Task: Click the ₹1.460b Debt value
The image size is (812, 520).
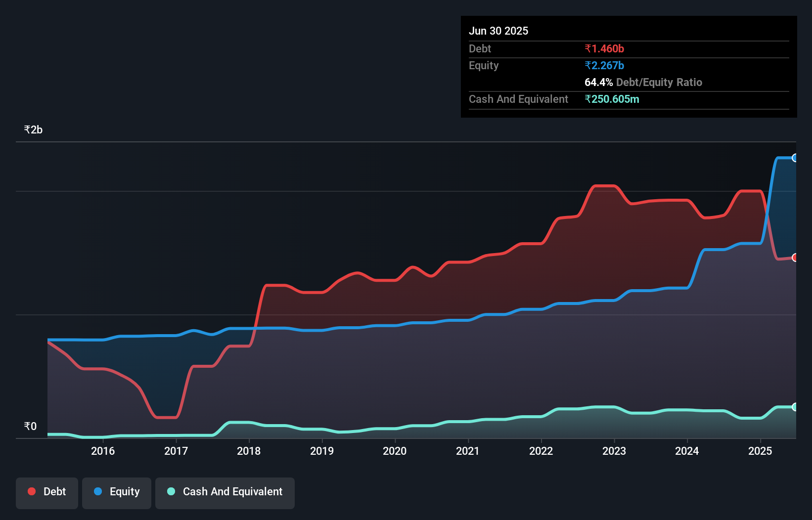Action: [604, 48]
